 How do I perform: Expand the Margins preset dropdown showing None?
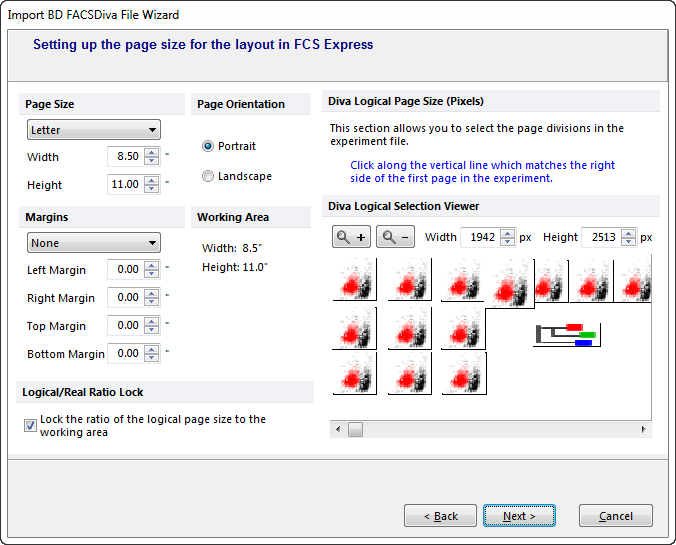coord(93,243)
